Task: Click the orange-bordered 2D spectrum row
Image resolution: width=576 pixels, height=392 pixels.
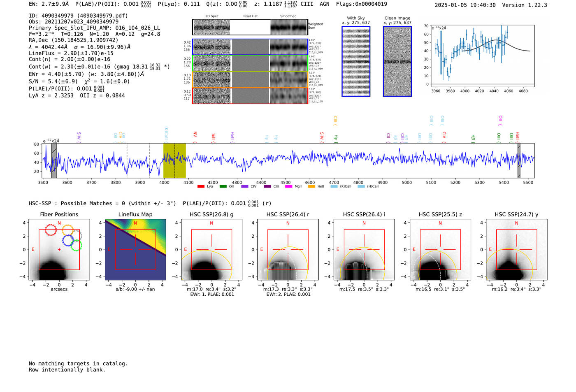Action: (250, 79)
